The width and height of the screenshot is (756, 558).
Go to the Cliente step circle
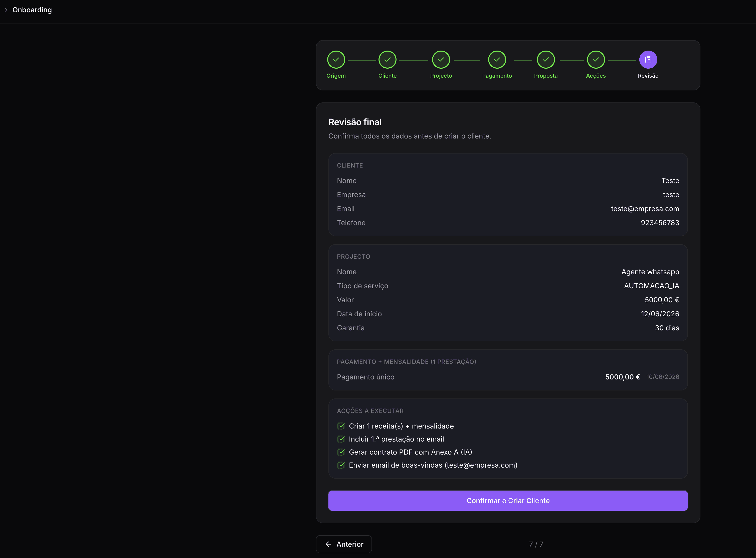tap(387, 59)
